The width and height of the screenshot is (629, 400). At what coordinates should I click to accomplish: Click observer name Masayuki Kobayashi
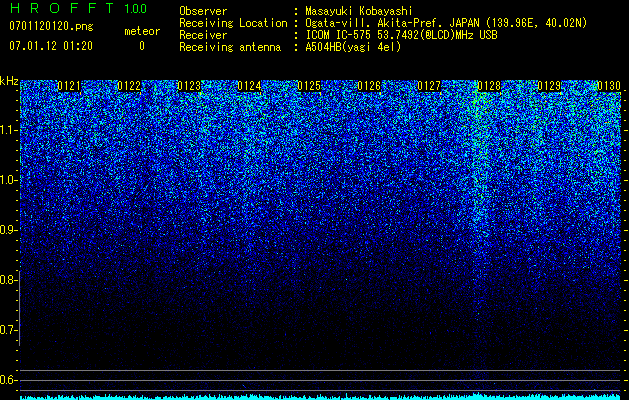[359, 11]
